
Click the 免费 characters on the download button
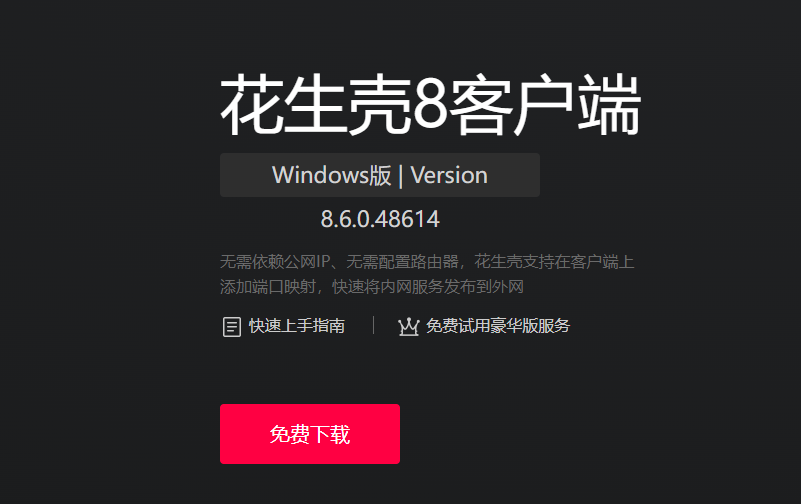click(290, 434)
